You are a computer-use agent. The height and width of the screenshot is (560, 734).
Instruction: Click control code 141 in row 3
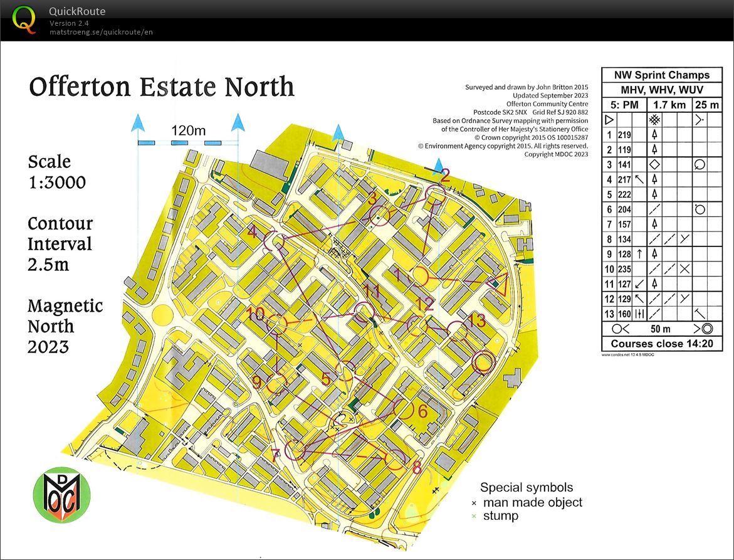point(624,165)
